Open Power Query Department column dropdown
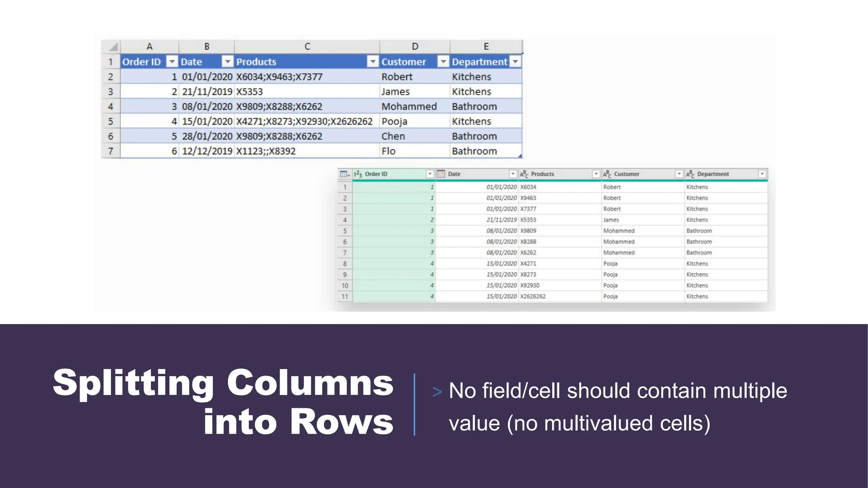The image size is (868, 488). click(762, 174)
